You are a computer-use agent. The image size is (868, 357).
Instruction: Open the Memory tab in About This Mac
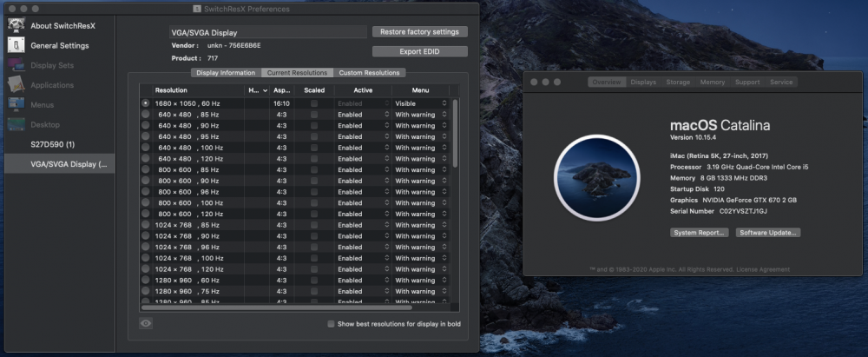[x=713, y=82]
